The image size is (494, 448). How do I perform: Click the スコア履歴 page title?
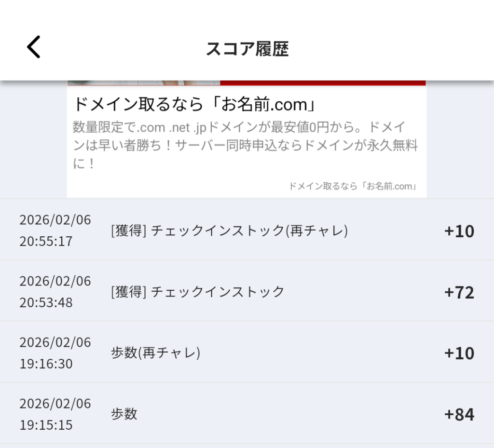(247, 49)
